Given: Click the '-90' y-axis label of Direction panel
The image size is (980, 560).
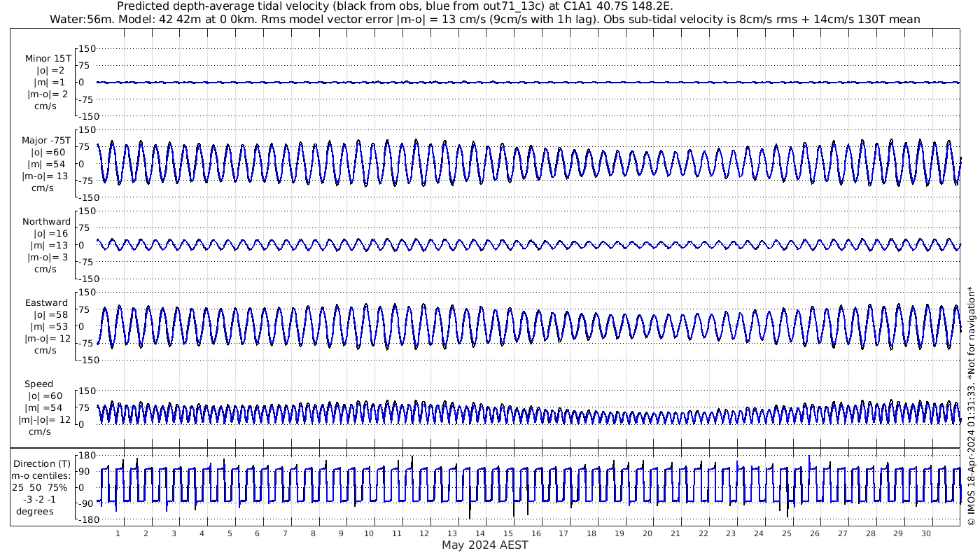Looking at the screenshot, I should coord(87,503).
